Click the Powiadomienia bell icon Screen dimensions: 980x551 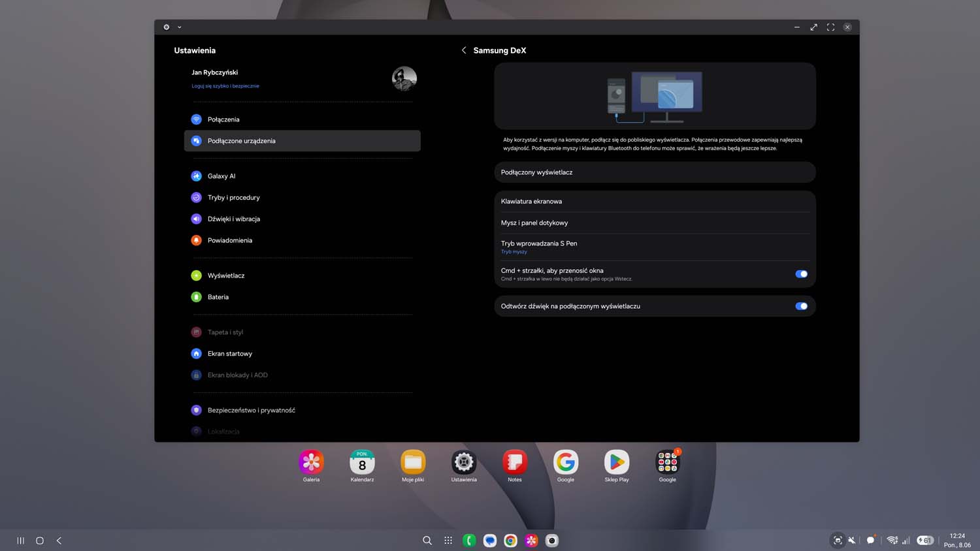coord(196,241)
